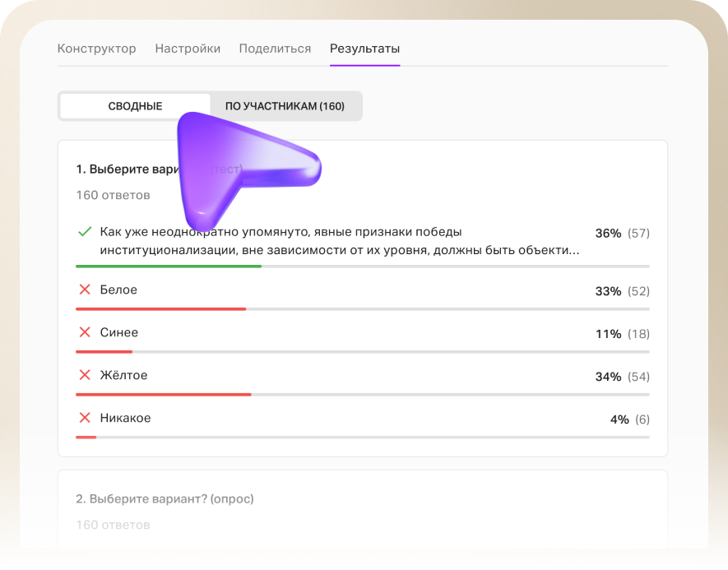728x570 pixels.
Task: Open the Настройки tab
Action: click(x=188, y=49)
